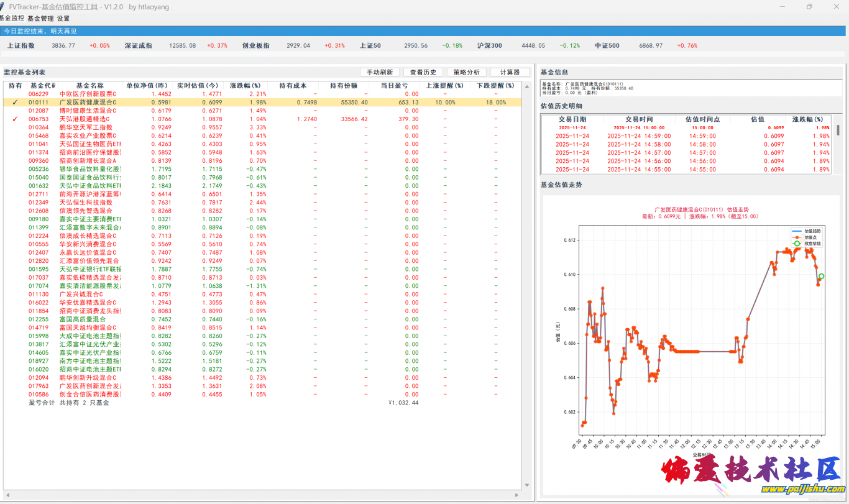Click holding cell for 中欧医疗创新股票C
849x504 pixels.
(x=15, y=94)
